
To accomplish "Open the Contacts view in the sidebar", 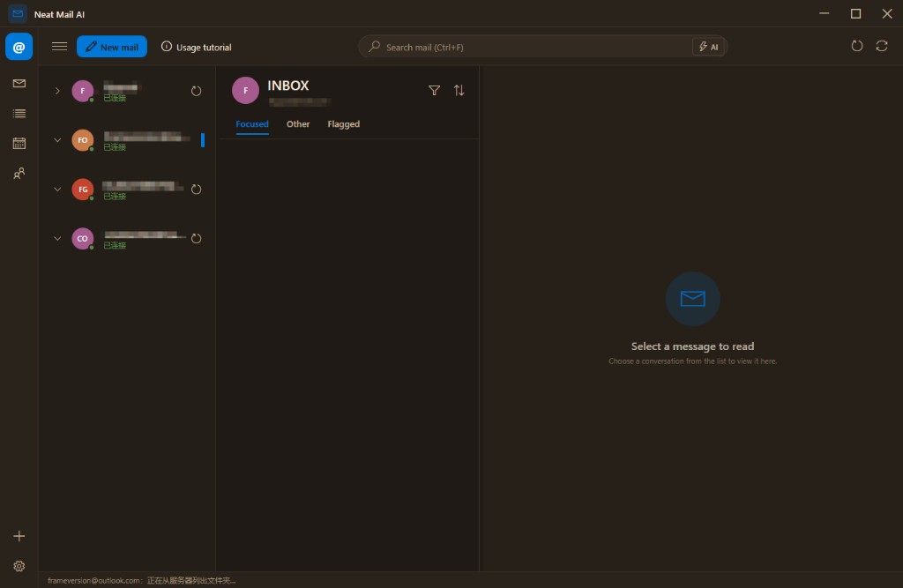I will click(x=19, y=173).
